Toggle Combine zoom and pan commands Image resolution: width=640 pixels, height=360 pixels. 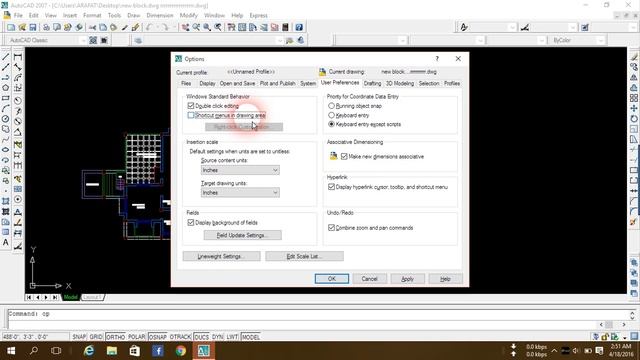tap(331, 228)
